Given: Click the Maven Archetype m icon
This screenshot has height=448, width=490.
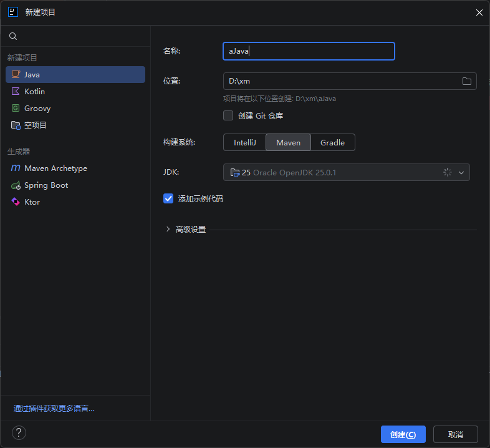Looking at the screenshot, I should point(16,168).
